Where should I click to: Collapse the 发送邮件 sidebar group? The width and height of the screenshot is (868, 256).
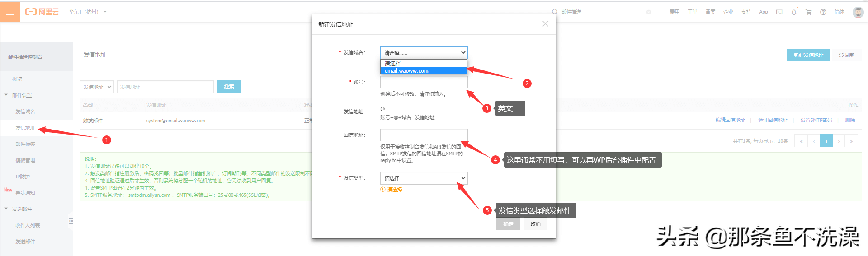22,209
